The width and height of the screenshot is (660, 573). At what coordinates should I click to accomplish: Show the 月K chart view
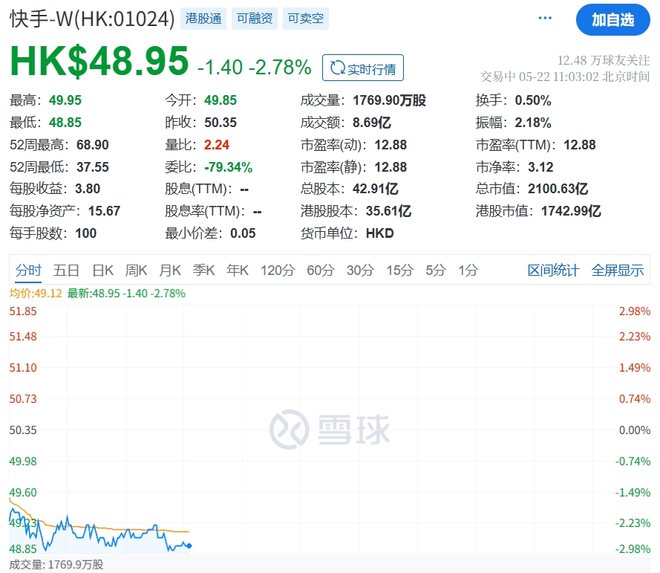click(170, 270)
